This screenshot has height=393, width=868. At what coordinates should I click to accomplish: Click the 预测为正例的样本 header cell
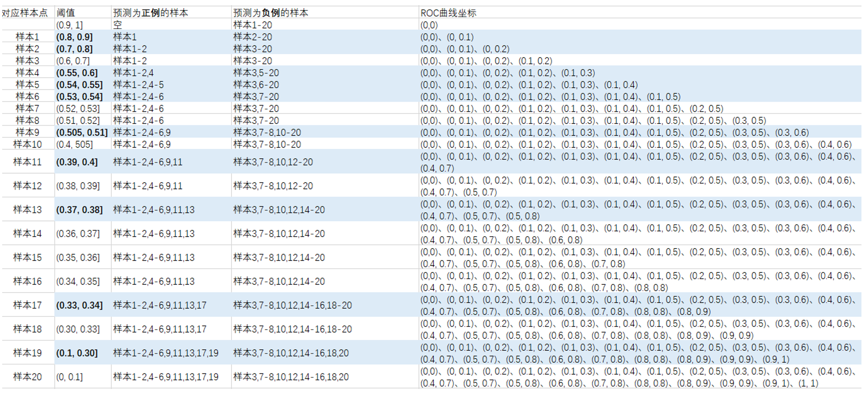click(151, 13)
